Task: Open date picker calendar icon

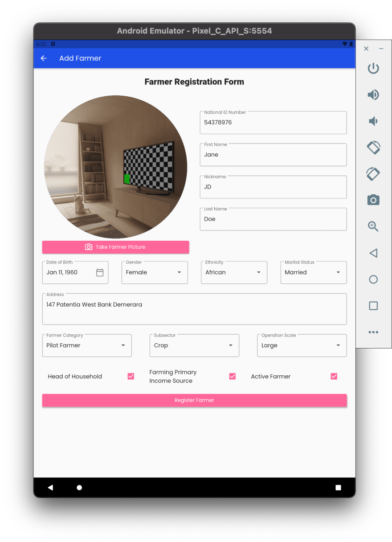Action: [100, 272]
